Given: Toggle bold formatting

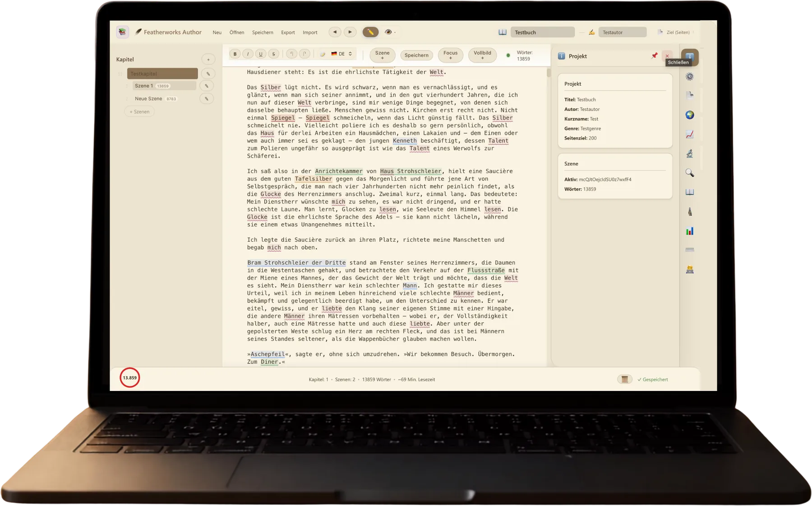Looking at the screenshot, I should tap(235, 54).
